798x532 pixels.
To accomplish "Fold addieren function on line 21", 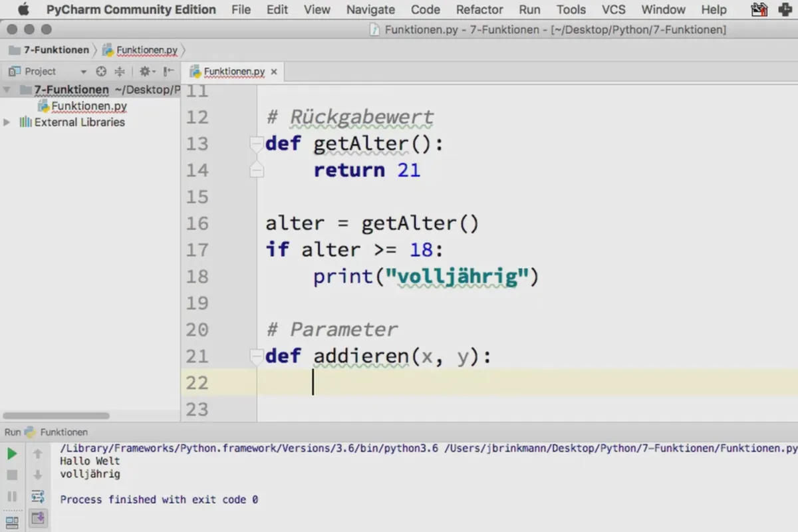I will click(x=256, y=356).
